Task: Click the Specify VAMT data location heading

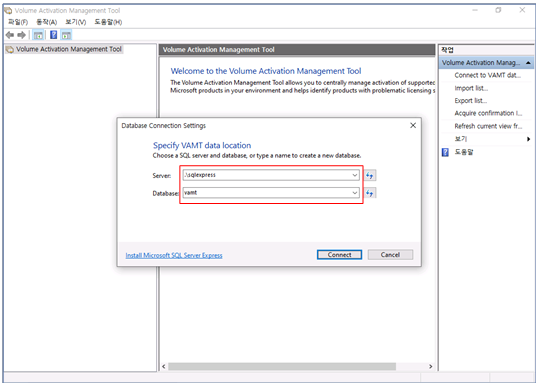Action: point(202,145)
